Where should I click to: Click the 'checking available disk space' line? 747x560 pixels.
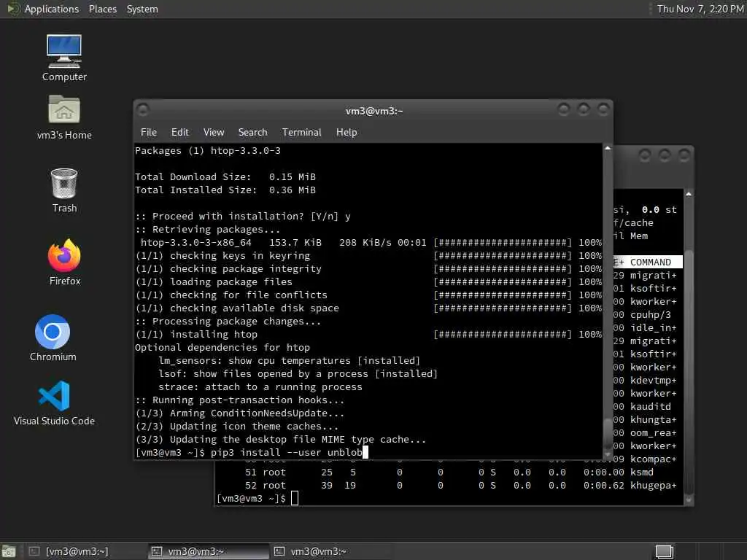[x=368, y=308]
